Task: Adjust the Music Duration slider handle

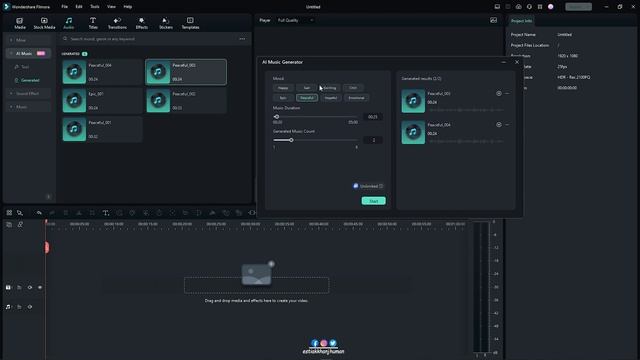Action: (277, 117)
